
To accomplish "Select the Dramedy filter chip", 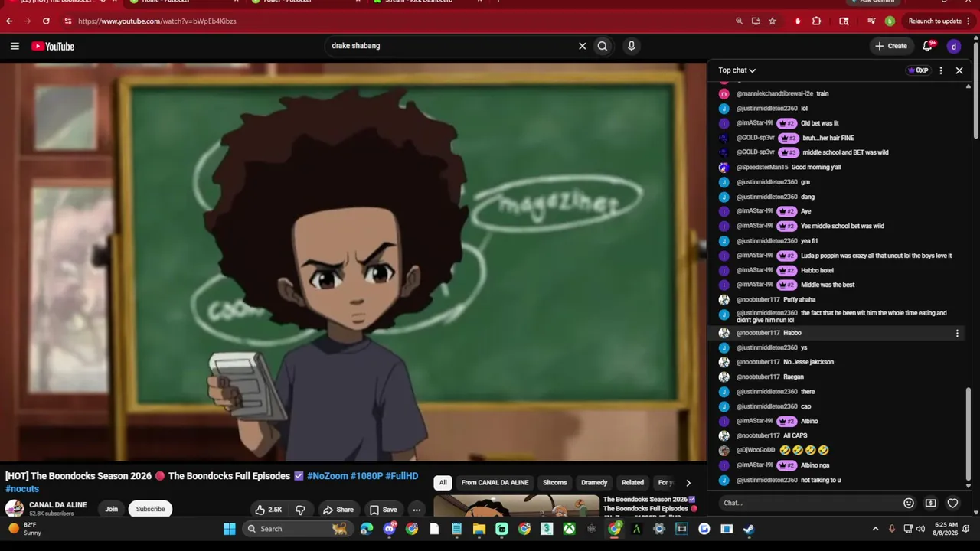I will (x=594, y=483).
